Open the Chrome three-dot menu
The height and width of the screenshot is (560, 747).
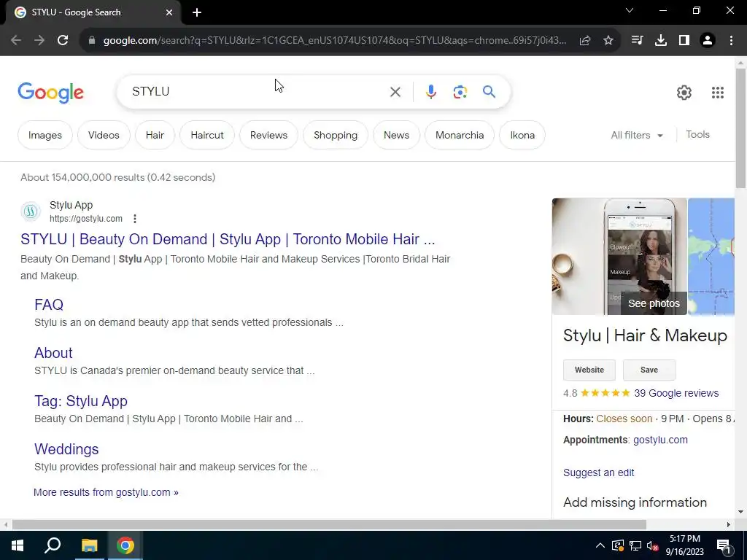pos(731,41)
